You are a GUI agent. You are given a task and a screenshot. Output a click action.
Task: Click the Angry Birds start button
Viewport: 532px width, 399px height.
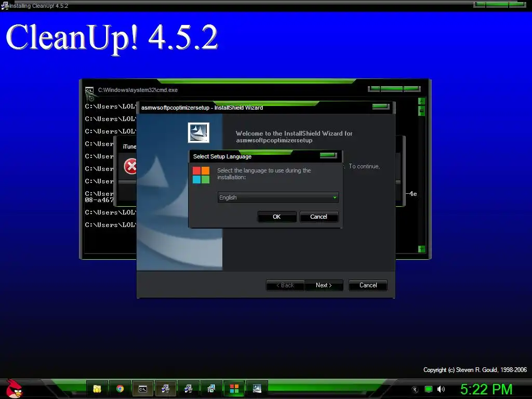15,389
